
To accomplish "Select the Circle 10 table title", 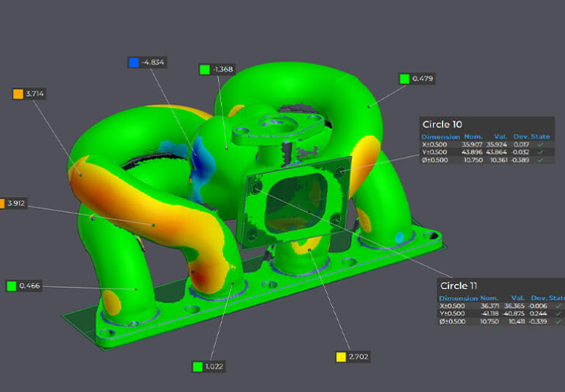I will tap(441, 124).
